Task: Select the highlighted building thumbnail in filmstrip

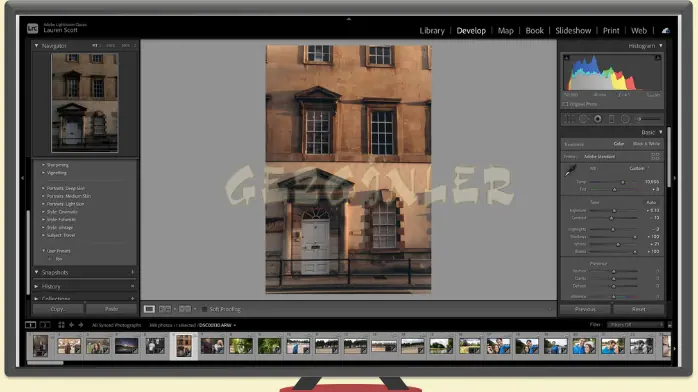Action: [x=184, y=346]
